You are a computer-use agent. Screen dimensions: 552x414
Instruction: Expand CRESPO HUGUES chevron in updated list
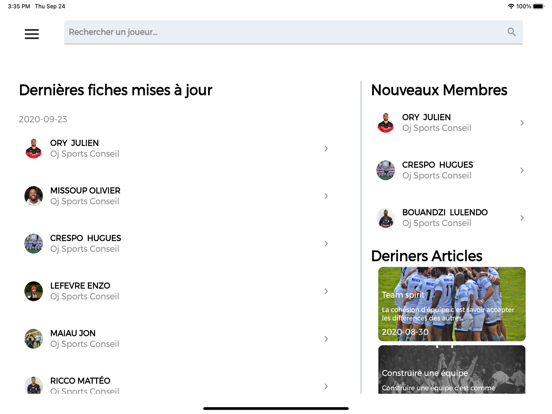[326, 244]
